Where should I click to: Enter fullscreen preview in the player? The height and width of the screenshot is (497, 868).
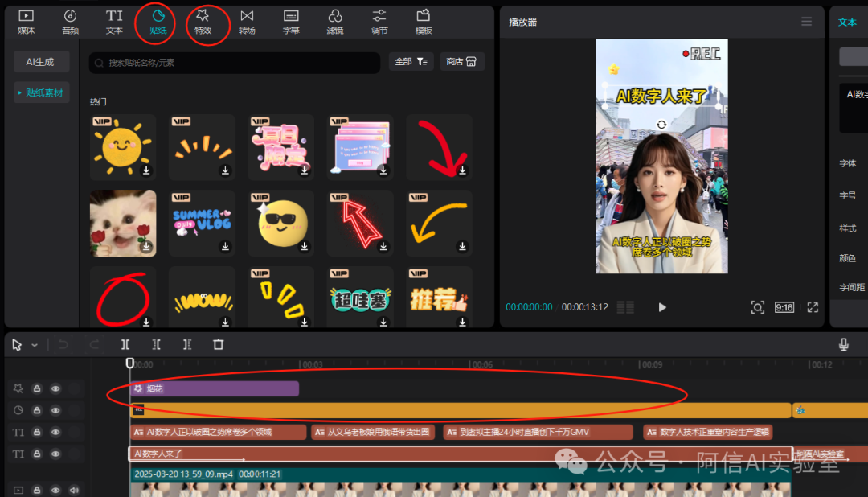tap(813, 307)
